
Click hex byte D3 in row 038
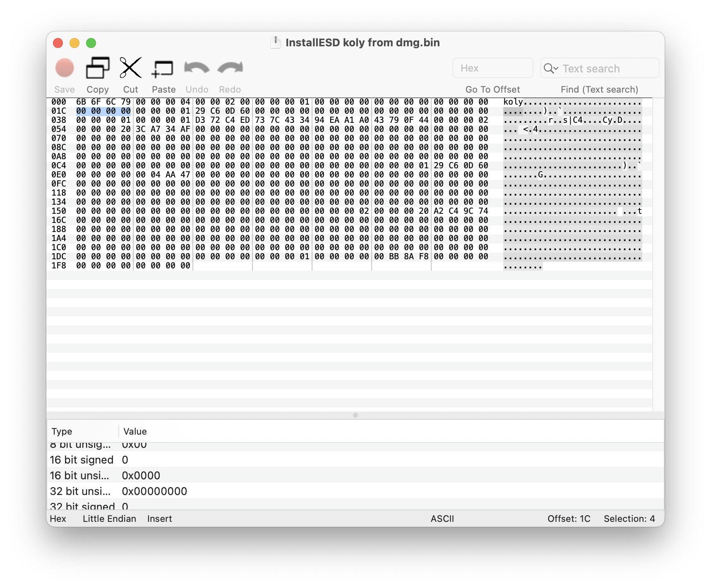[x=200, y=120]
